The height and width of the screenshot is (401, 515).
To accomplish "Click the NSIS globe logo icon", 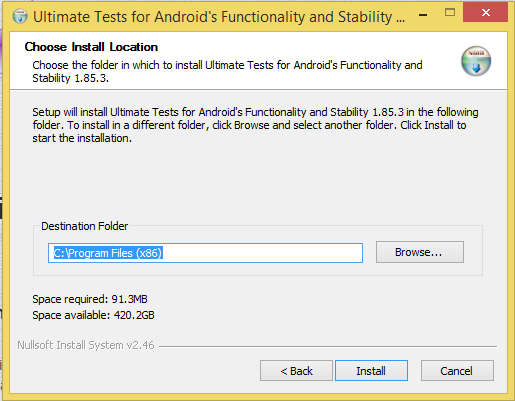I will [x=476, y=61].
